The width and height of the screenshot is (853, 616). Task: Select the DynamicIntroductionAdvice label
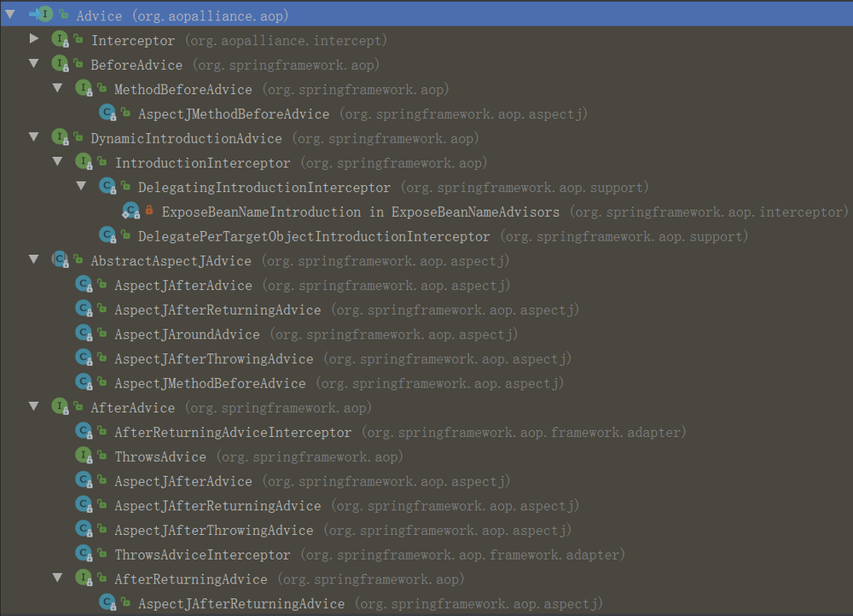pos(187,138)
